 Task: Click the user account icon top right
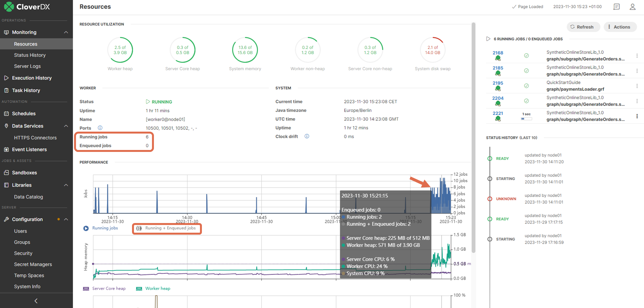tap(632, 6)
